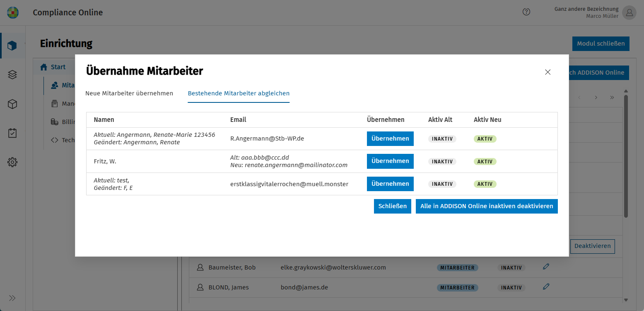Viewport: 644px width, 311px height.
Task: Click the erstklassigvitalerrochen@muell.monster email
Action: (x=289, y=184)
